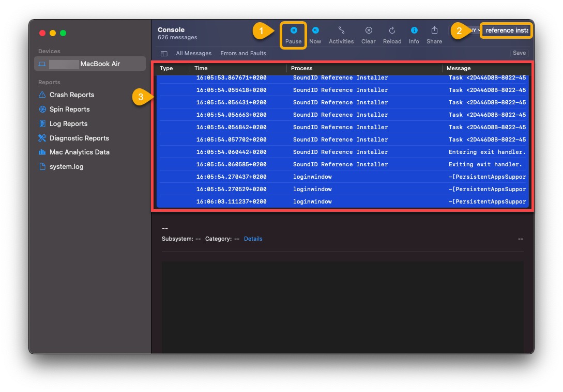Open system.log in sidebar
This screenshot has height=392, width=563.
coord(66,167)
